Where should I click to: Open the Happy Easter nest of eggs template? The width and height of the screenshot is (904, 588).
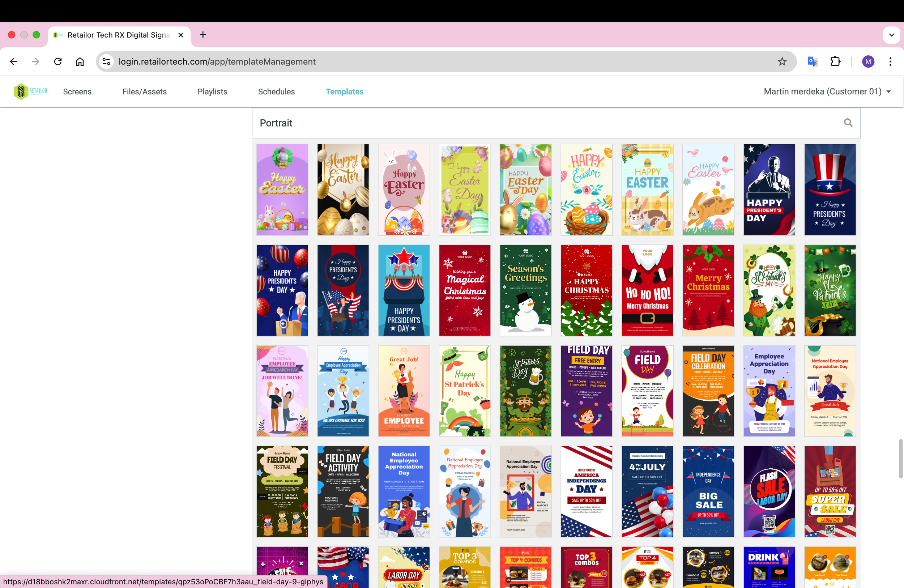pos(587,189)
